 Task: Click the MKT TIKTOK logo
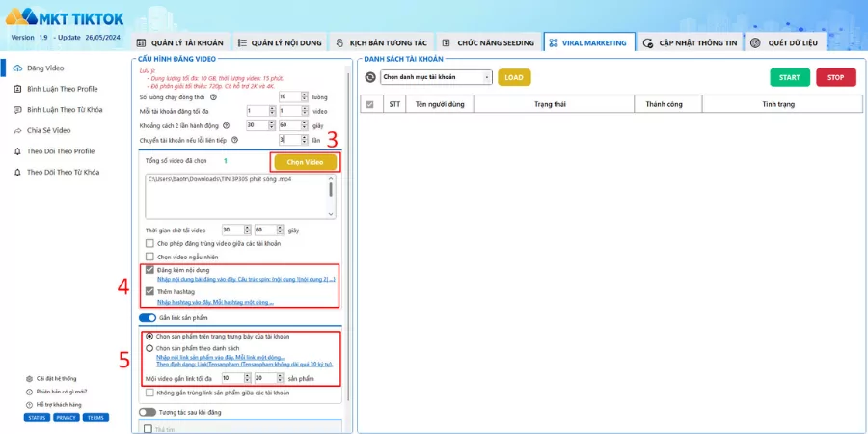(65, 17)
